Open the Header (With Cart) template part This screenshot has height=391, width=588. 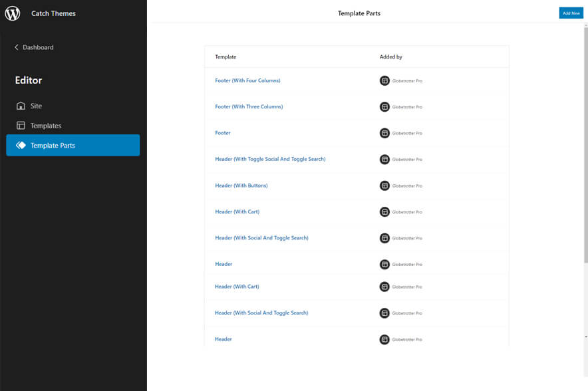[237, 211]
